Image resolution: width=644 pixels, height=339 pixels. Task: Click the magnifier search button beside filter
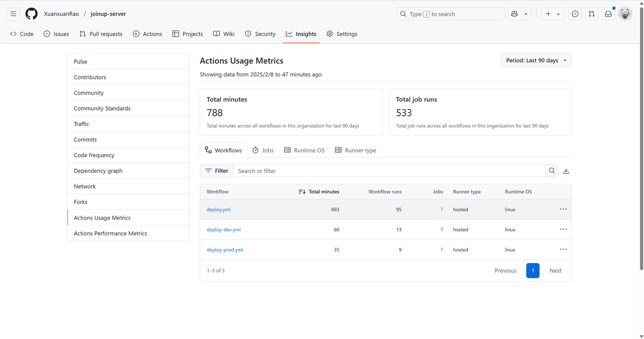552,171
